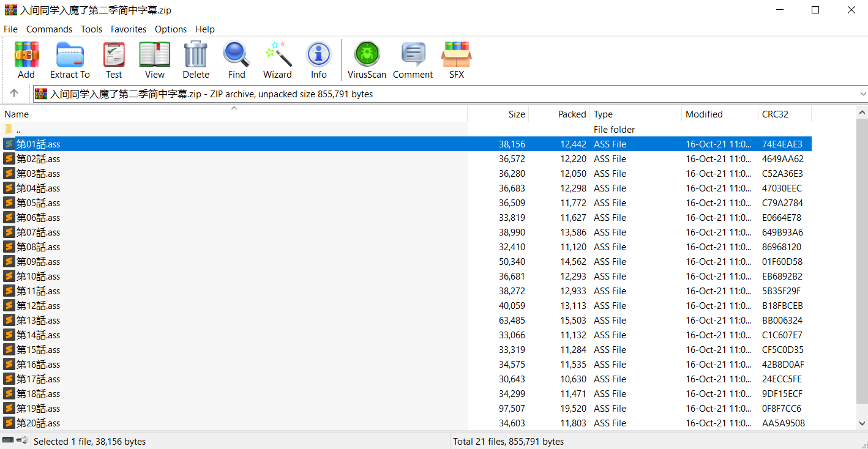
Task: Click the Delete trash can icon
Action: click(x=196, y=54)
